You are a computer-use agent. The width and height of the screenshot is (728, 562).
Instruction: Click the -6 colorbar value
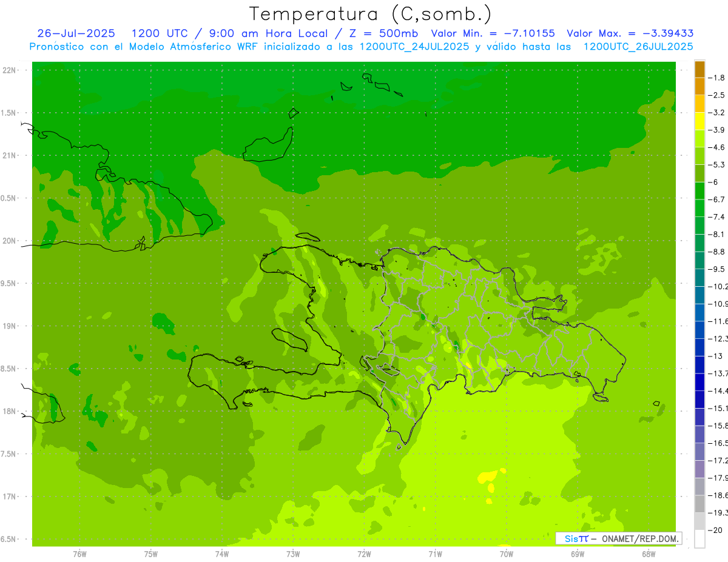(x=713, y=182)
